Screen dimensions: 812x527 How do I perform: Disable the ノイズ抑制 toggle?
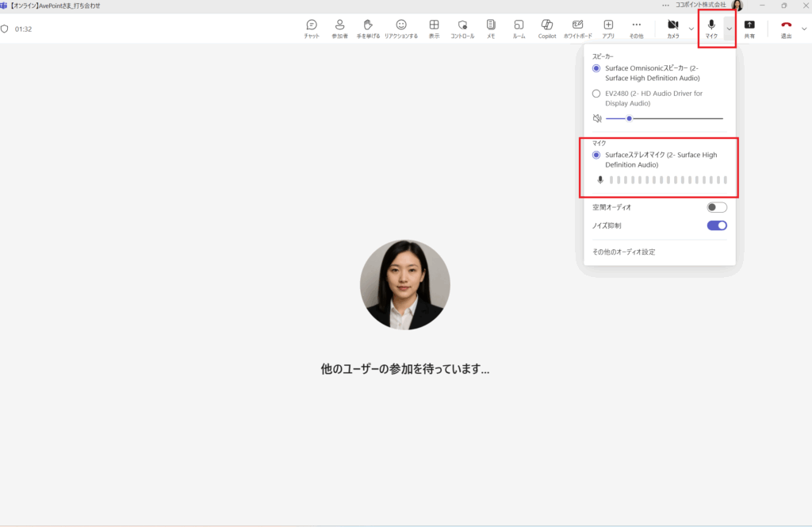717,225
